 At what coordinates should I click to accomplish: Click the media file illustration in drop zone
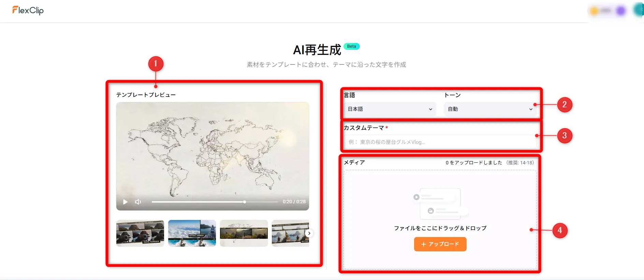point(440,204)
